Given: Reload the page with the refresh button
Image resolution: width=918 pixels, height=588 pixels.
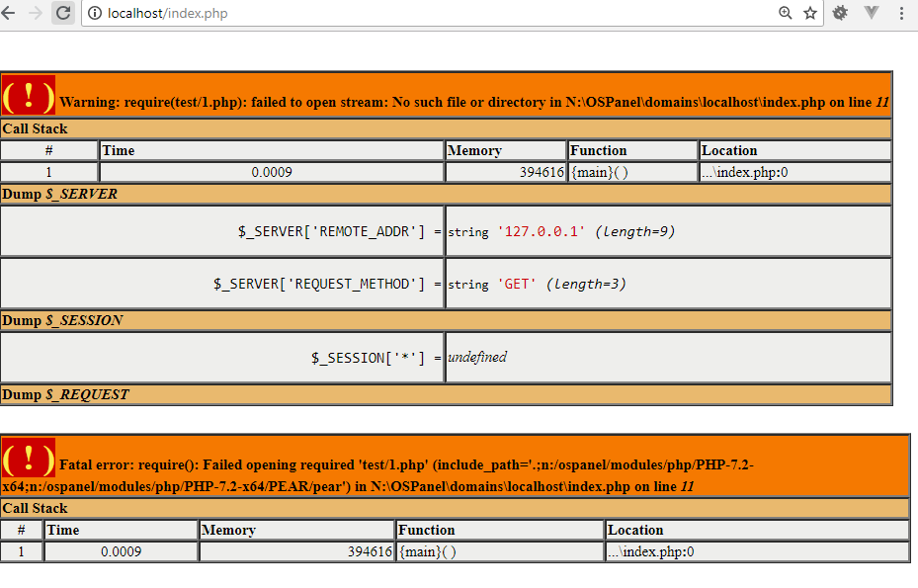Looking at the screenshot, I should click(62, 13).
